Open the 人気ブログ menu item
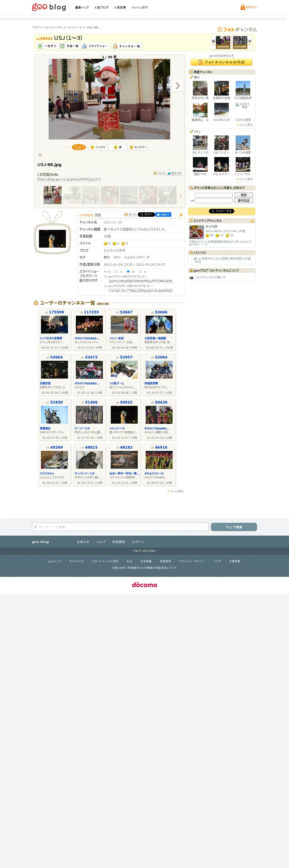Image resolution: width=289 pixels, height=868 pixels. [101, 7]
